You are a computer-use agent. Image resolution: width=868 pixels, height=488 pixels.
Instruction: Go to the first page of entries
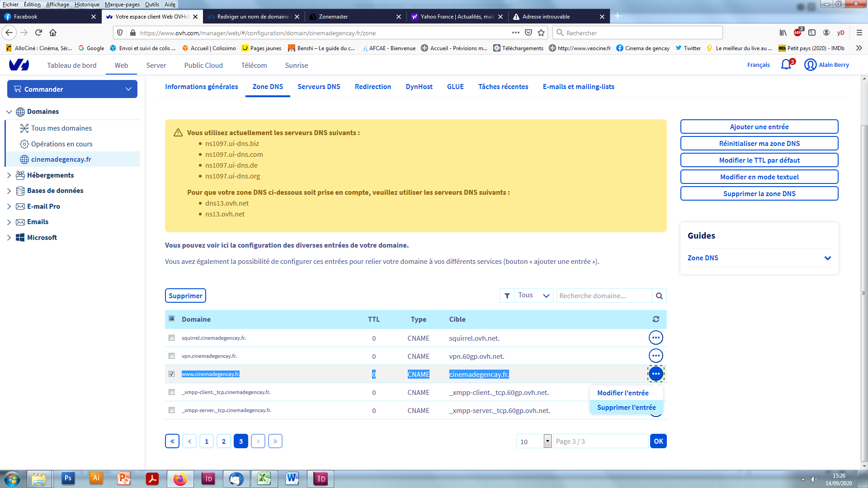point(172,441)
